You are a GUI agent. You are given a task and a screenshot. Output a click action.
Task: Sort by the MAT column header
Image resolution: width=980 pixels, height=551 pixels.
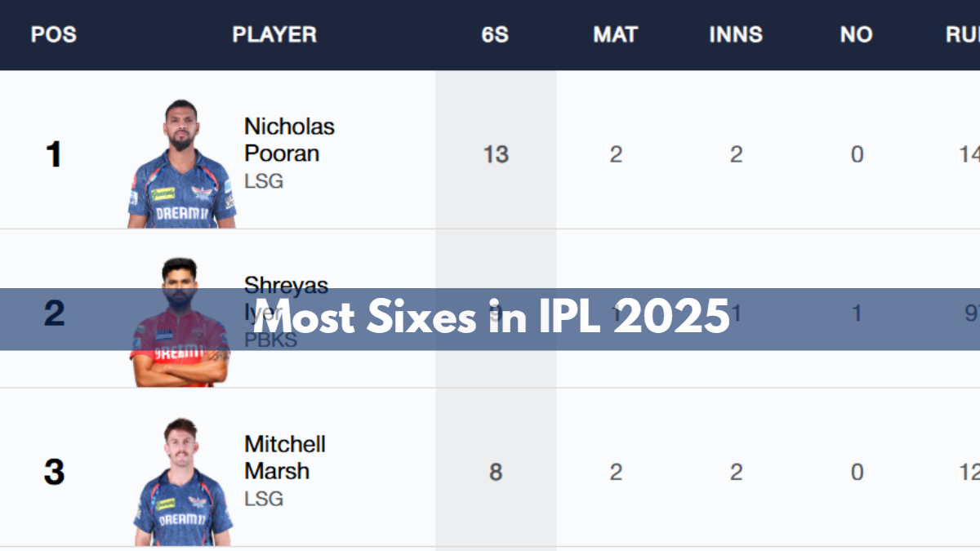615,35
